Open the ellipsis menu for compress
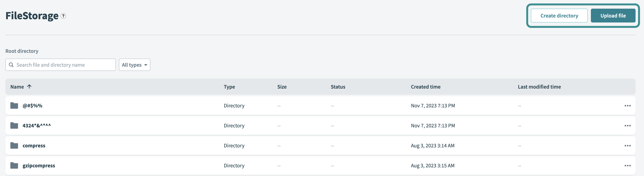 (x=627, y=145)
